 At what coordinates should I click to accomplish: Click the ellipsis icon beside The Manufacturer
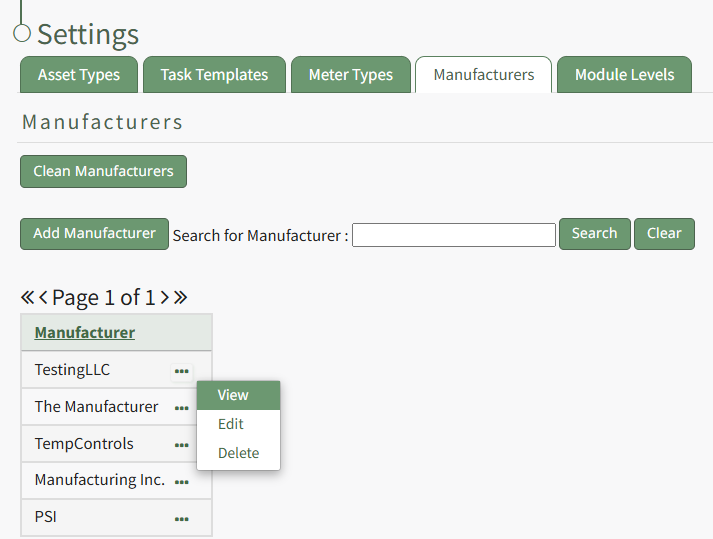[181, 408]
